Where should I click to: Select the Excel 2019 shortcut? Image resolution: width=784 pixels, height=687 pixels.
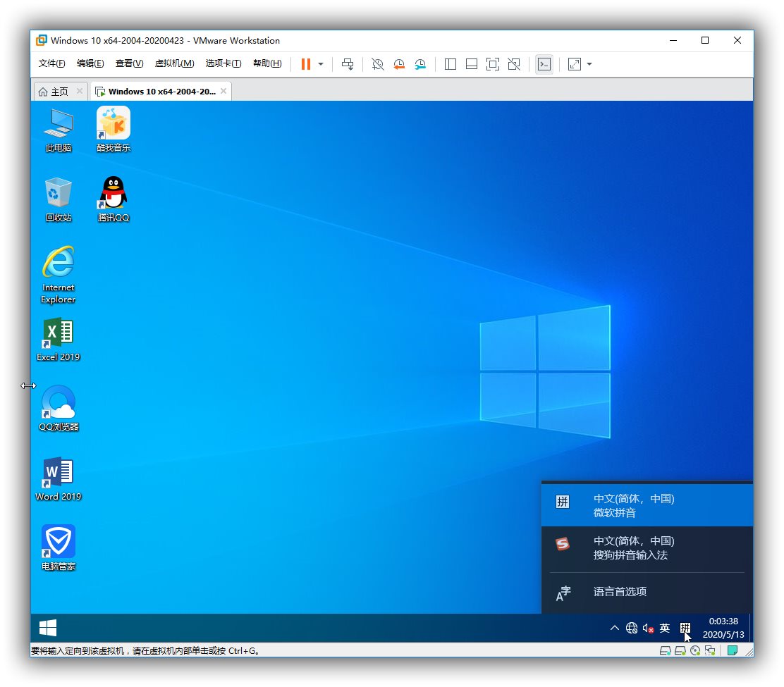59,339
